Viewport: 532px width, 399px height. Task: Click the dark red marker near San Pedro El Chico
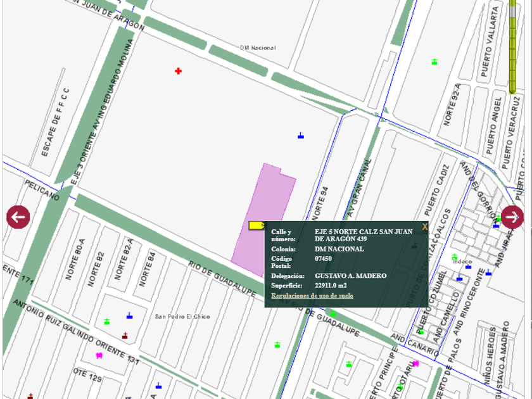pyautogui.click(x=125, y=336)
